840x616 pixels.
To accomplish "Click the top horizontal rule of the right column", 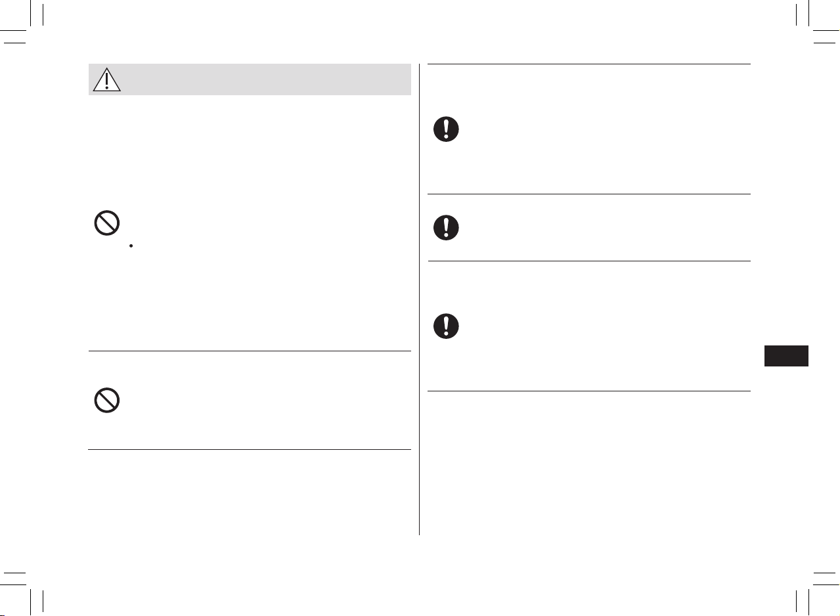I will (x=589, y=64).
